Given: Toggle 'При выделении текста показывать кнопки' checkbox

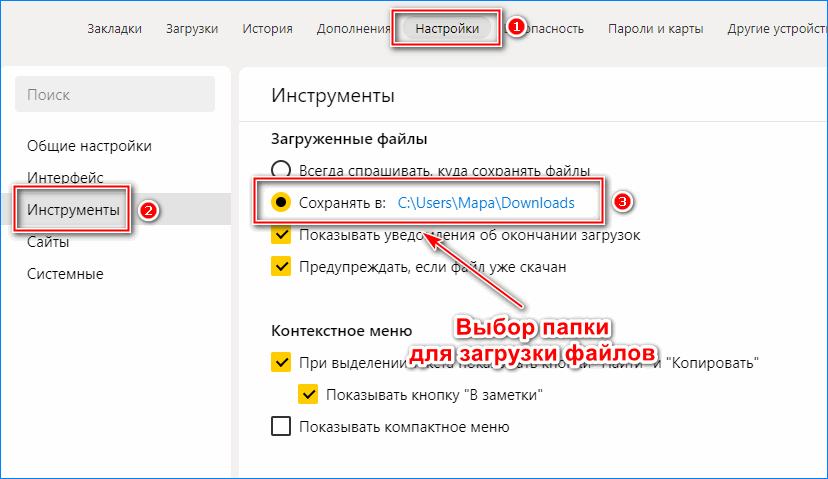Looking at the screenshot, I should (281, 362).
